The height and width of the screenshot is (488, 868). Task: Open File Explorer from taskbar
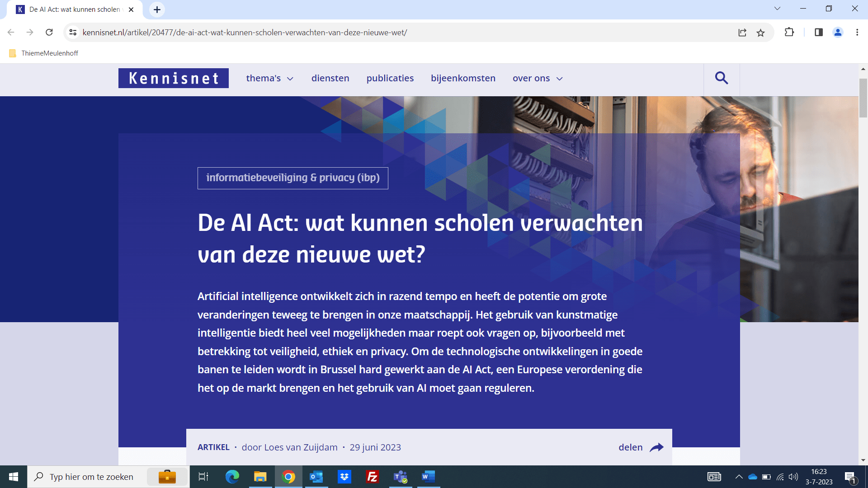pyautogui.click(x=260, y=477)
